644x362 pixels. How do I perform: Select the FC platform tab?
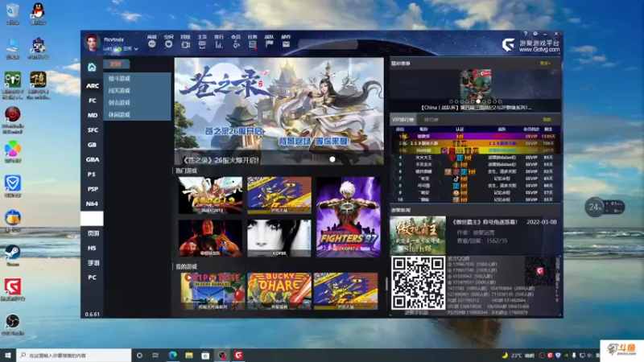tap(92, 101)
